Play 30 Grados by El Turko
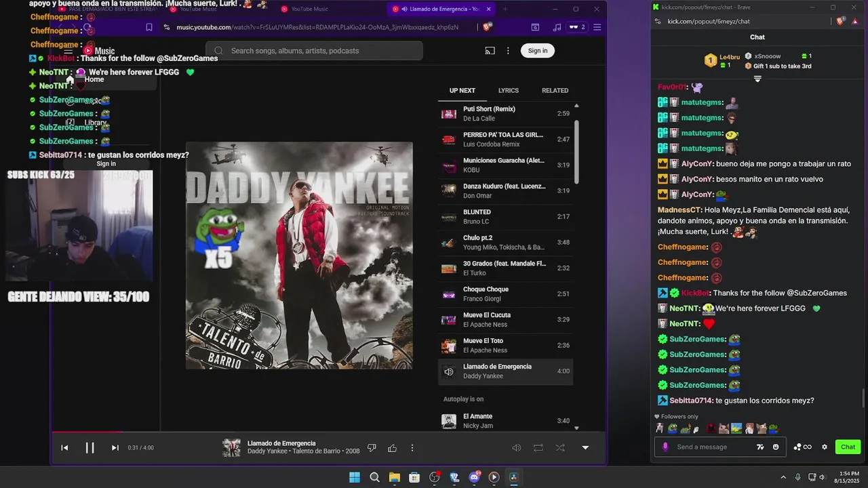This screenshot has height=488, width=868. pos(505,268)
